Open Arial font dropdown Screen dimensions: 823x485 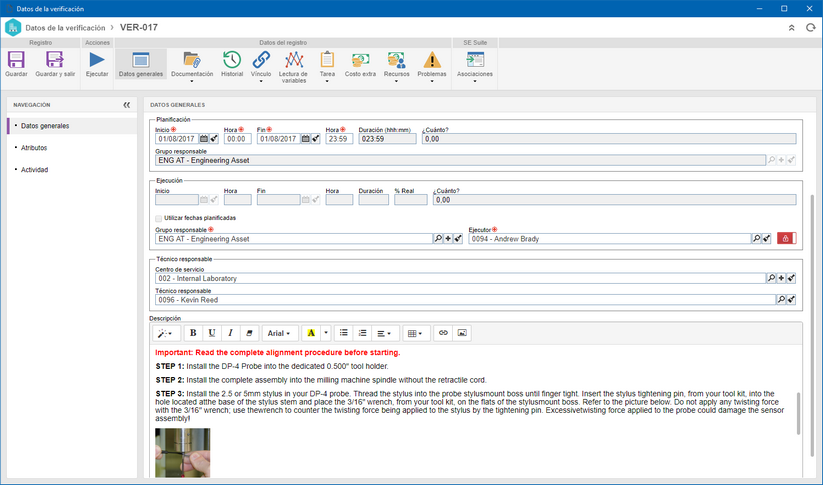(x=280, y=333)
